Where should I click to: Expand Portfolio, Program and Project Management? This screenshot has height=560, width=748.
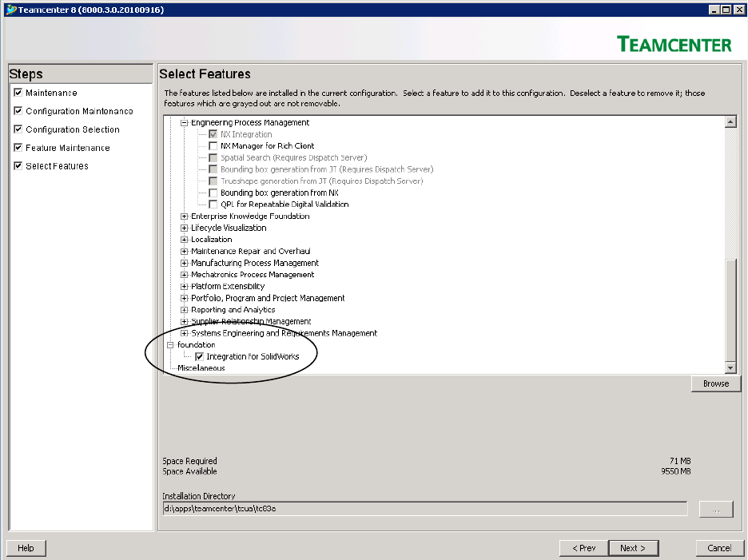tap(184, 298)
